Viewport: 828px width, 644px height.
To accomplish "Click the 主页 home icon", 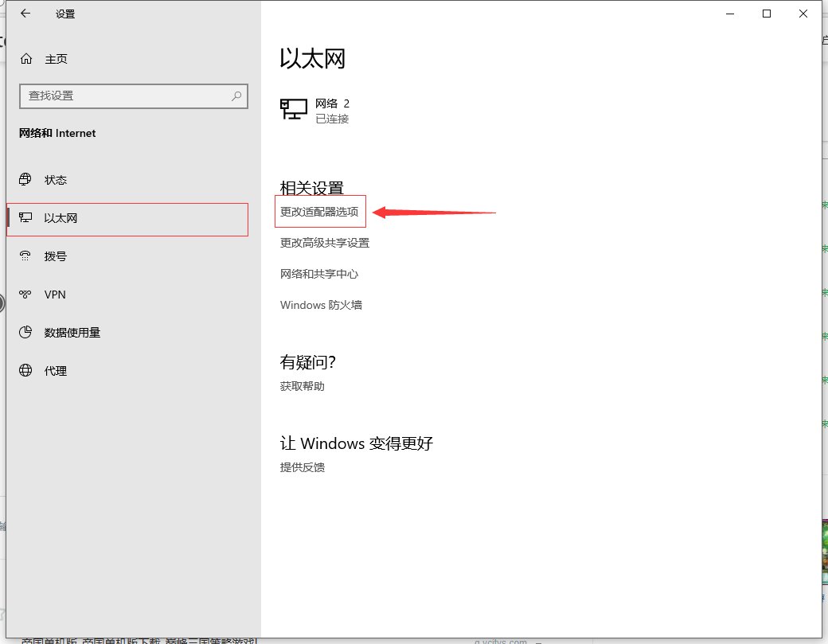I will click(x=25, y=58).
